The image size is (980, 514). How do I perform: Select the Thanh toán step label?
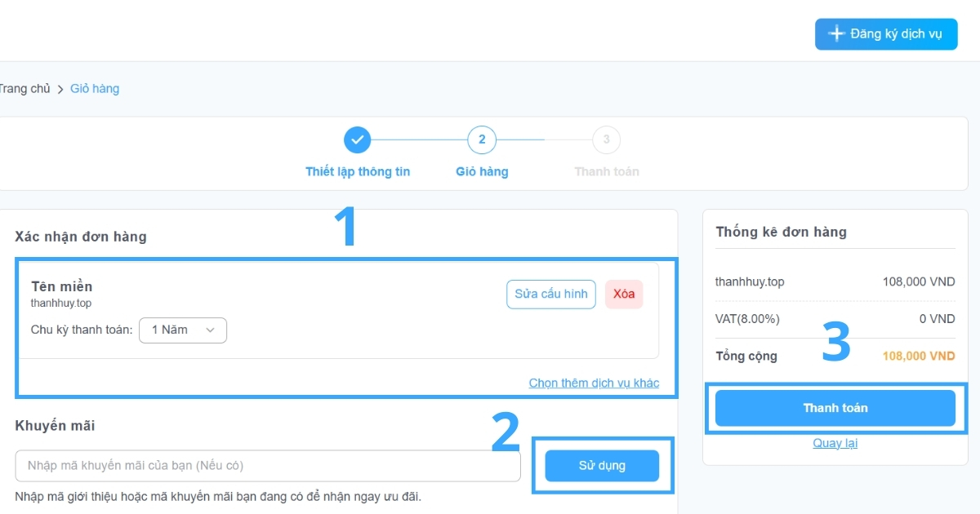[x=607, y=171]
